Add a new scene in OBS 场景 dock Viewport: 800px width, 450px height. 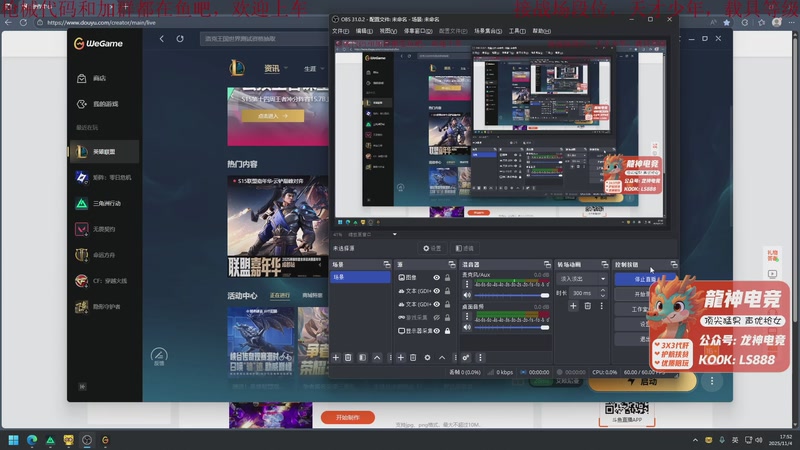(336, 358)
